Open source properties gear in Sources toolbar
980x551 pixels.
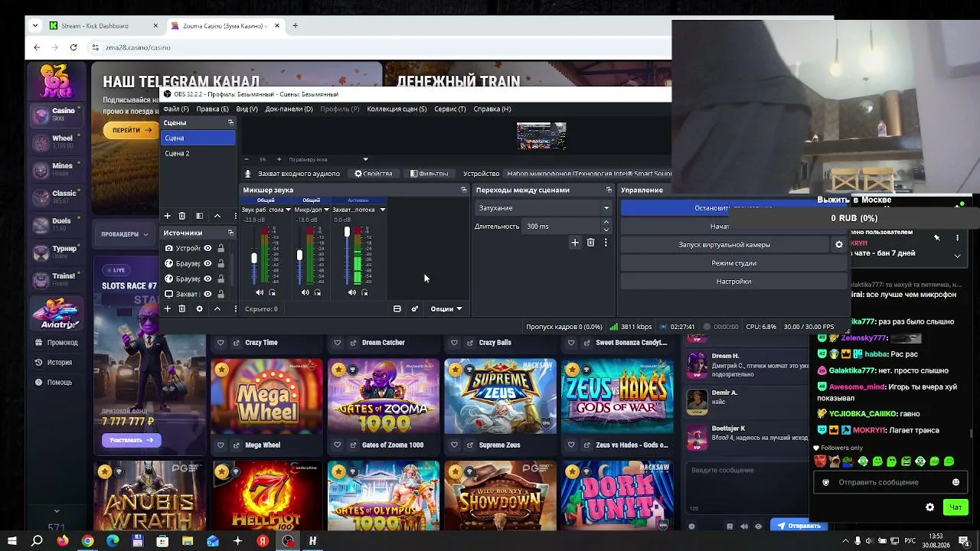coord(199,308)
